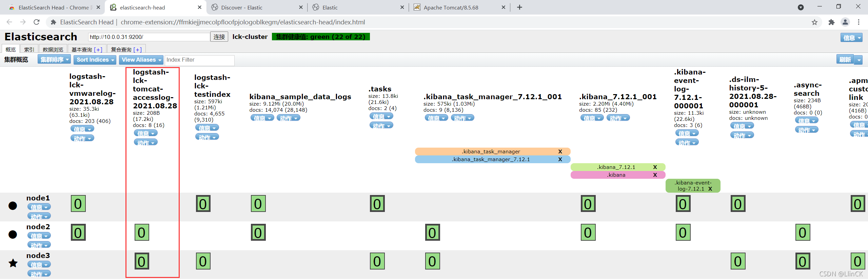The width and height of the screenshot is (868, 280).
Task: Select node3 shard 0 of .ds-ilm-history-5
Action: click(x=738, y=261)
